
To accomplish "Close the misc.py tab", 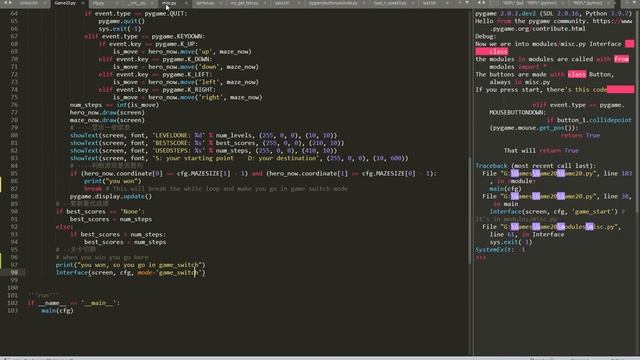I will [186, 3].
